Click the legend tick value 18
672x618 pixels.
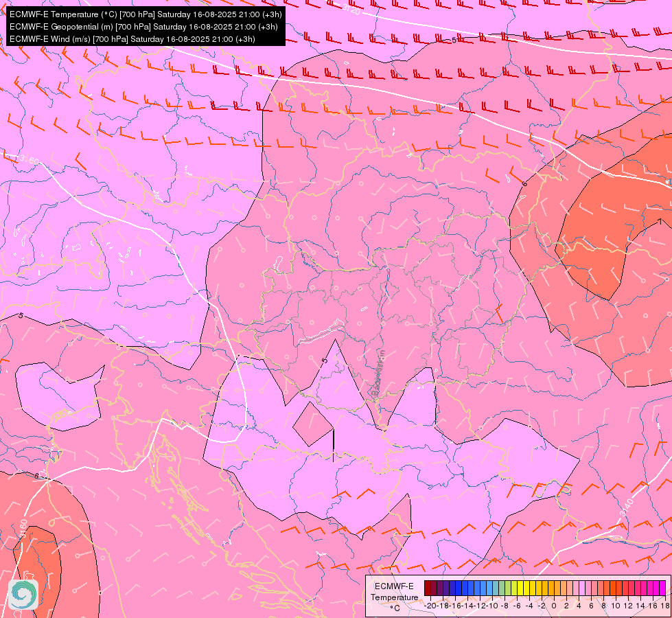point(665,606)
